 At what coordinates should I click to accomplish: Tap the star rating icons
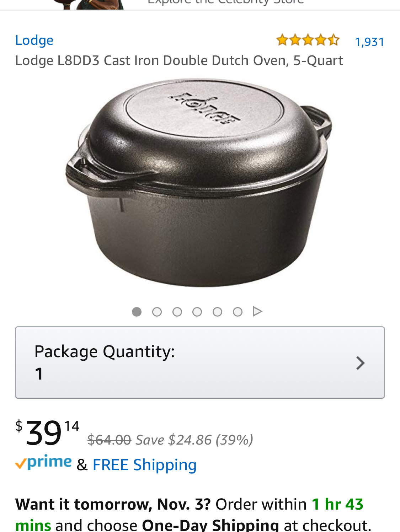[308, 40]
